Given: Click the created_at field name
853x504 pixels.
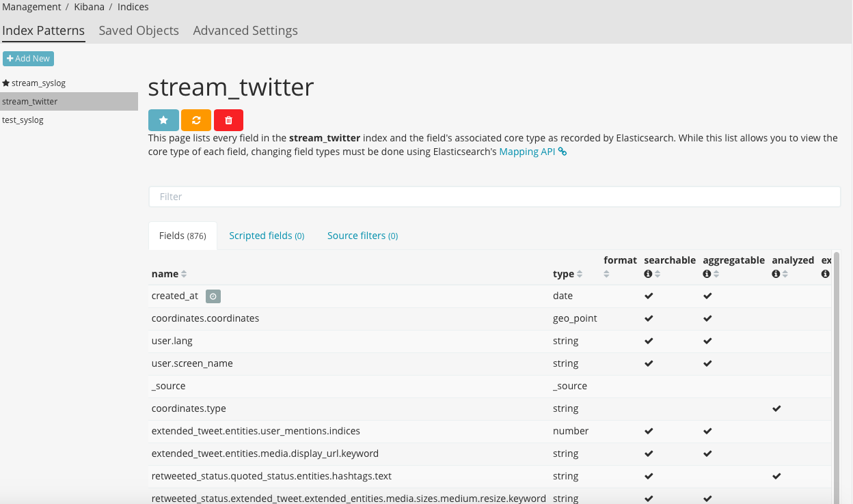Looking at the screenshot, I should [x=175, y=296].
